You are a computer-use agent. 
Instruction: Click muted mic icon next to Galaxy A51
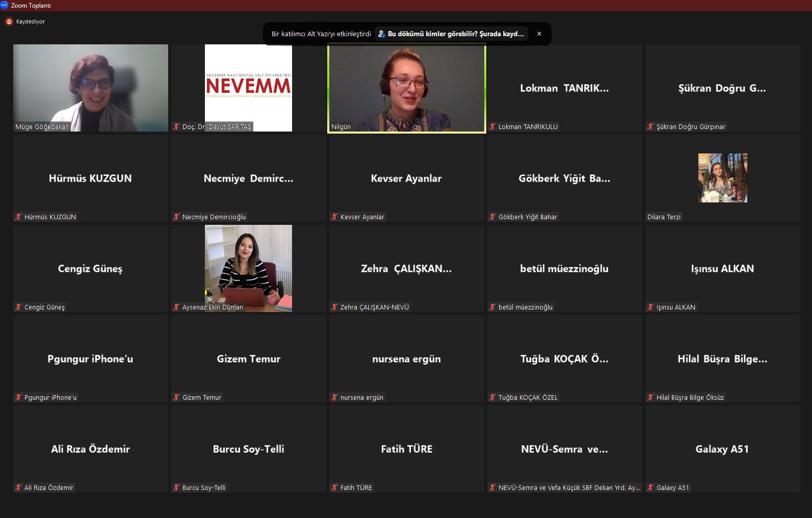click(x=650, y=487)
